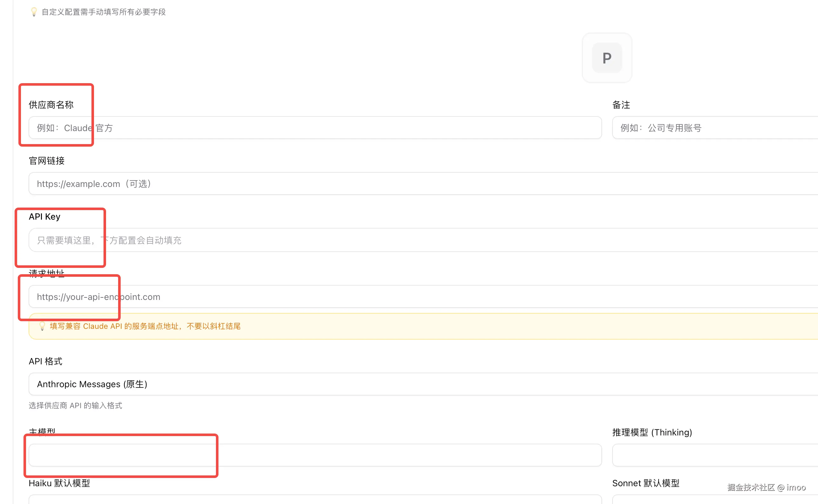Click the 推理模型 (Thinking) input field
The width and height of the screenshot is (818, 504).
714,455
